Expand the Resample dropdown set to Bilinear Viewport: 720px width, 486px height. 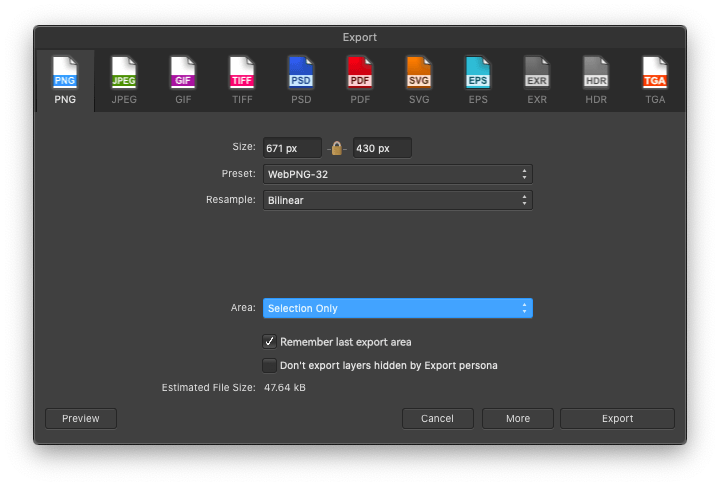tap(397, 200)
